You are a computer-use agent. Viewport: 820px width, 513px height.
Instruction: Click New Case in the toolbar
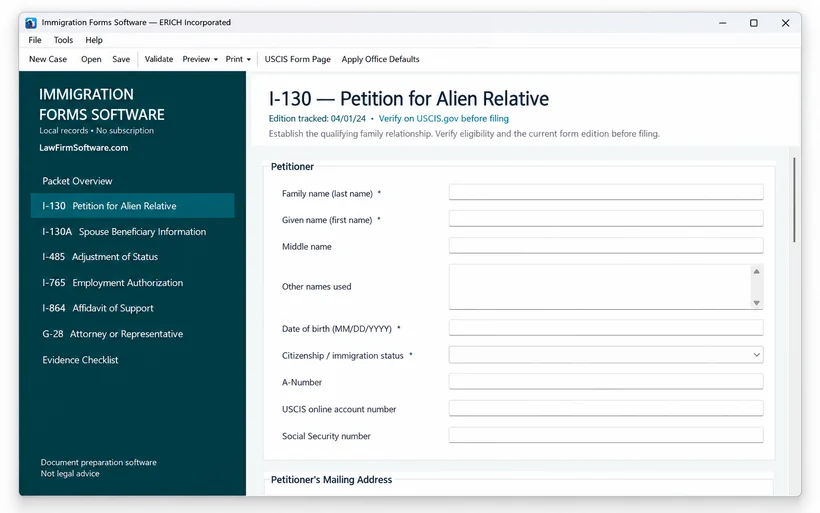(x=48, y=59)
